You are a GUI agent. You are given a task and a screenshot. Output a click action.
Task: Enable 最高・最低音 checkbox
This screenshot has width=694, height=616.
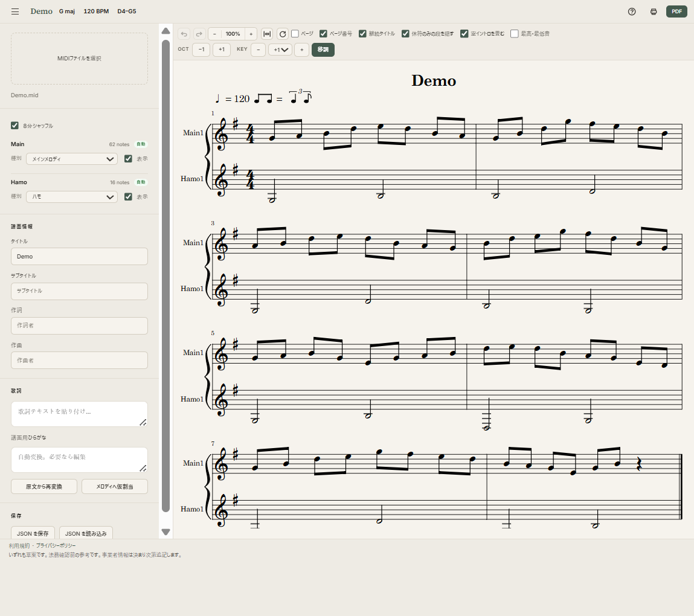click(x=514, y=34)
